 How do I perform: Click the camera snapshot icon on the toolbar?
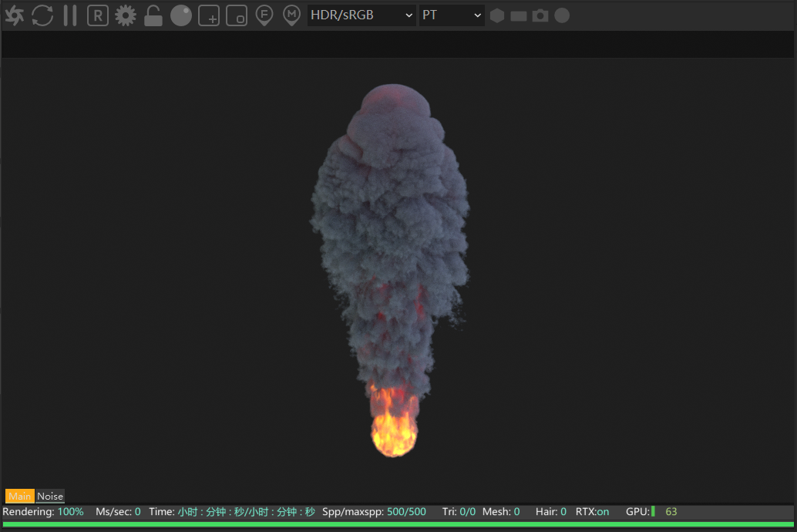540,15
